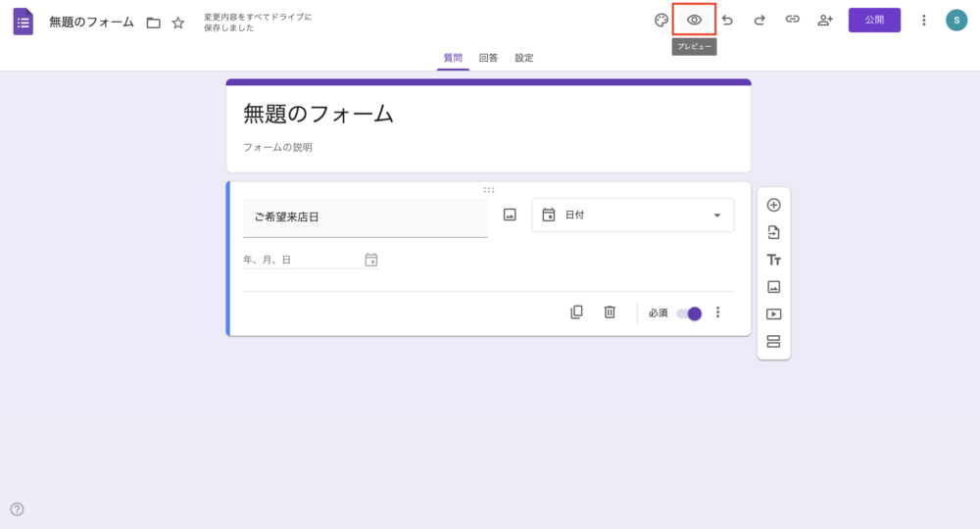Star the untitled form
The image size is (980, 529).
178,24
